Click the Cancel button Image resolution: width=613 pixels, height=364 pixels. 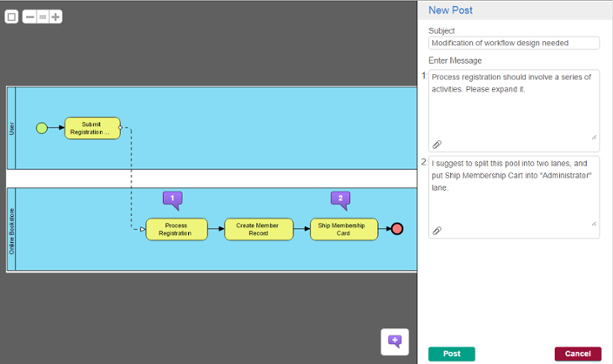point(577,354)
